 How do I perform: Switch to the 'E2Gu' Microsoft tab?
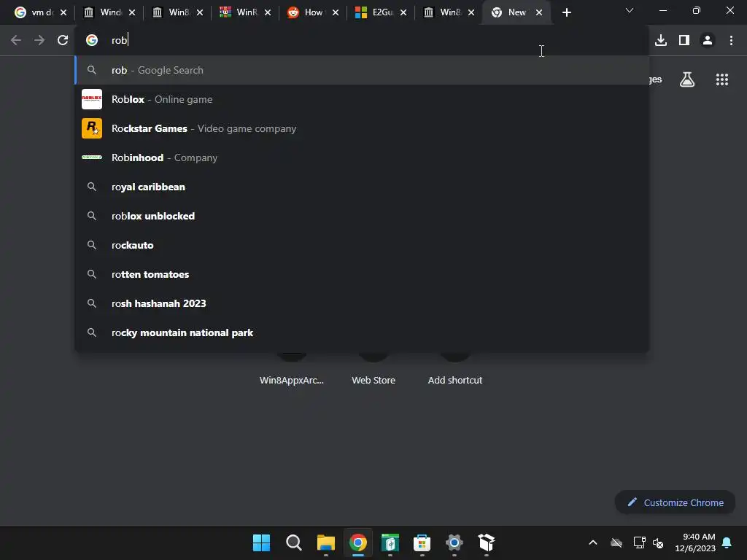point(381,12)
